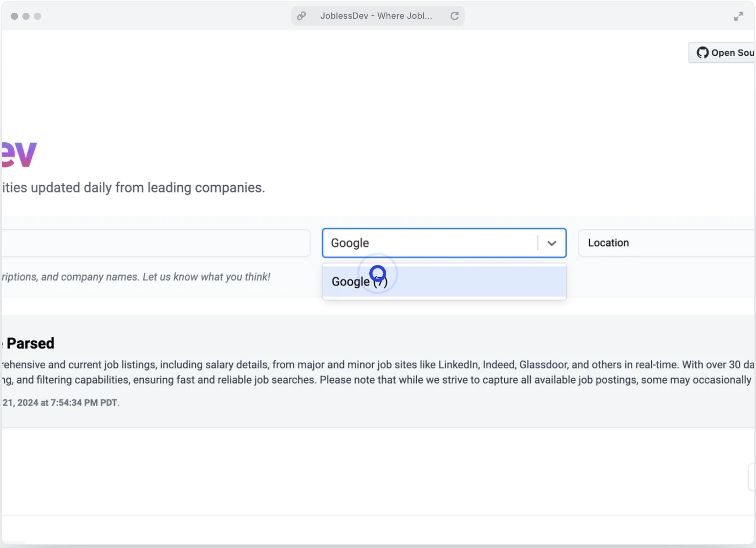756x548 pixels.
Task: Click the window close dot
Action: pos(14,16)
